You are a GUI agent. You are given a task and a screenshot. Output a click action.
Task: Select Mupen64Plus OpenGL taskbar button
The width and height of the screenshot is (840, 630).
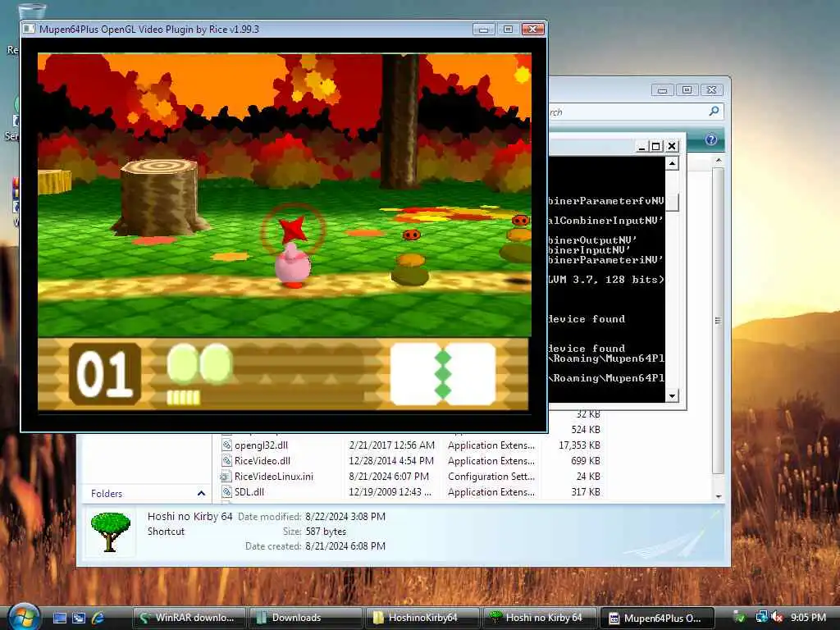656,618
